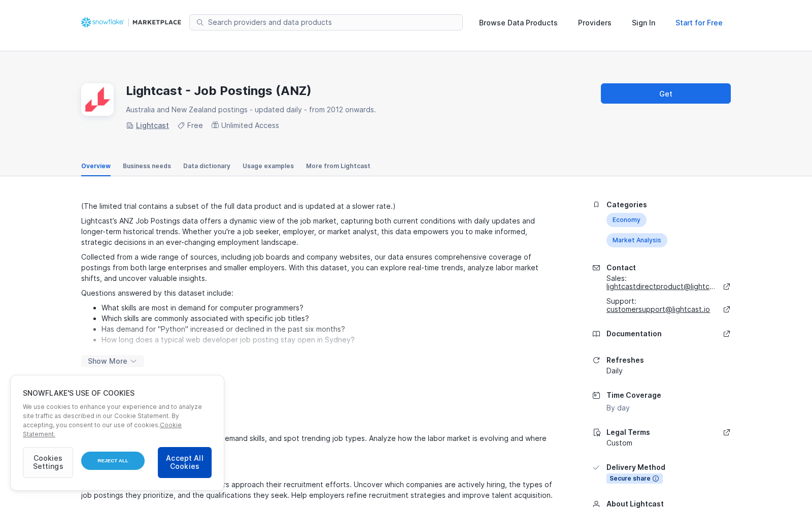Click the 'Daily' refresh value
The width and height of the screenshot is (812, 508).
point(615,371)
